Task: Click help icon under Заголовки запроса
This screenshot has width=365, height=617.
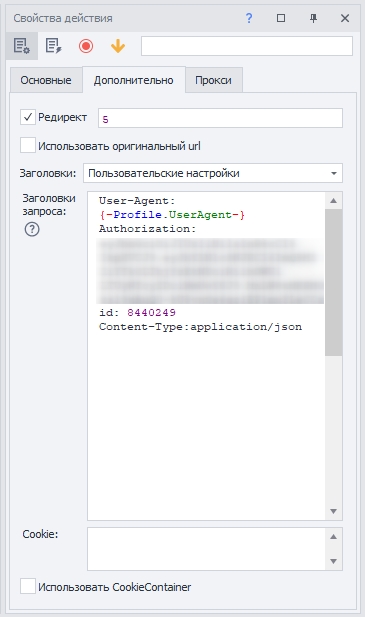Action: click(32, 229)
